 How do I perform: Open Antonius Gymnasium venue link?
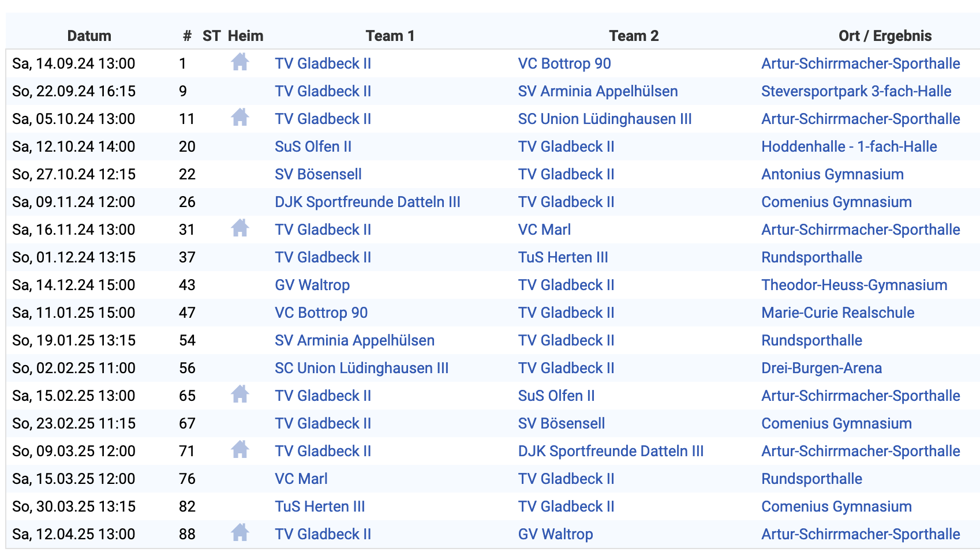pos(832,174)
